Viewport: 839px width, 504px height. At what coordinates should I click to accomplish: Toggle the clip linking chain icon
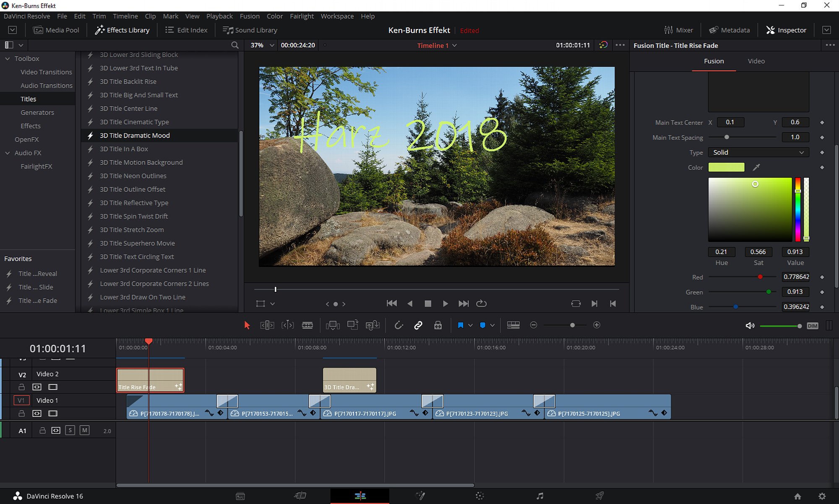418,325
